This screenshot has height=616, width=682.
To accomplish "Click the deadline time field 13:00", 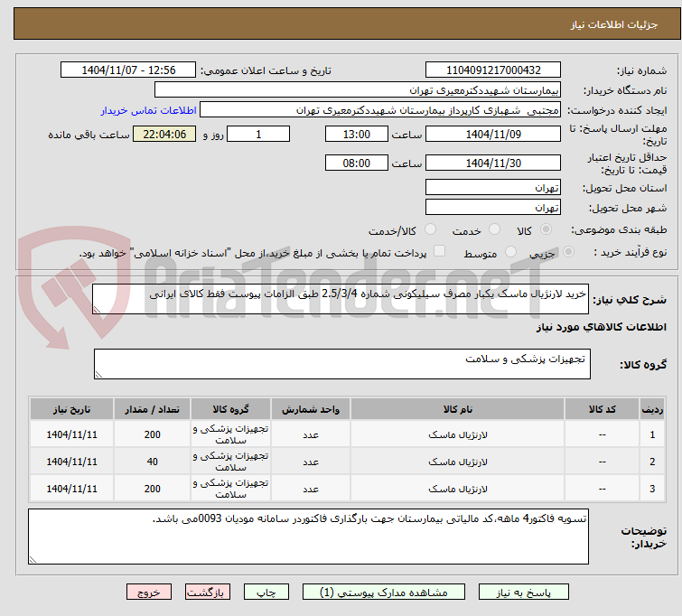I will coord(356,134).
